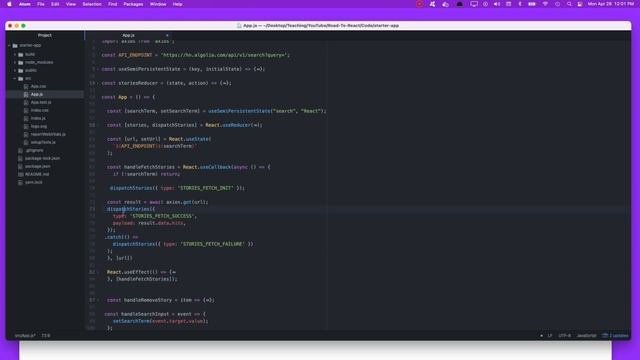Click the file path in status bar
Screen dimensions: 640x360
point(25,336)
